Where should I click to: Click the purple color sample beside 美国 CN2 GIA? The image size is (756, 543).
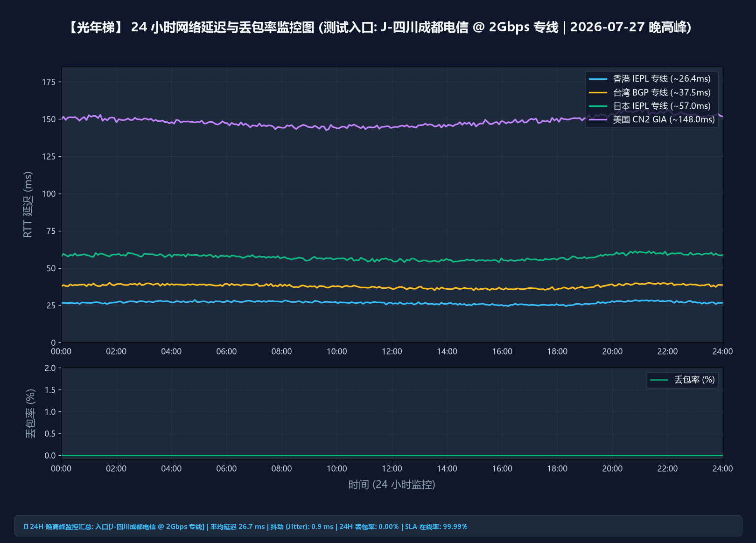(x=598, y=119)
